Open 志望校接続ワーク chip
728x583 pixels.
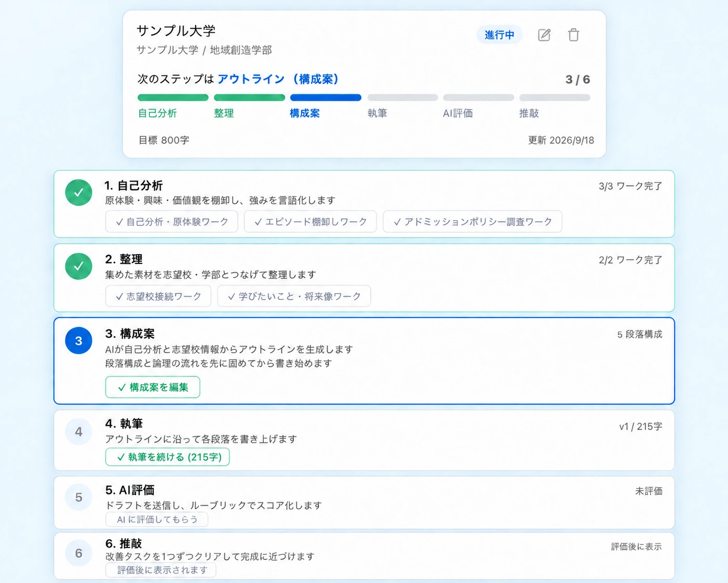click(x=158, y=296)
